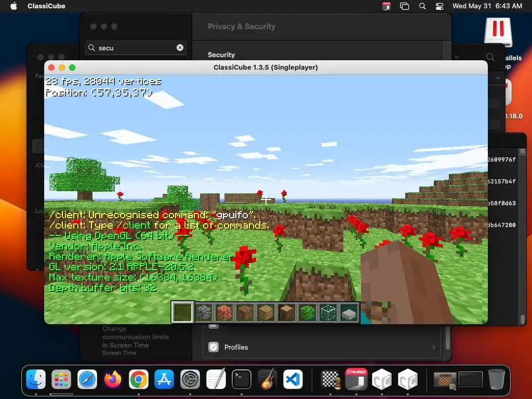
Task: Open the Chess app from the dock
Action: [330, 379]
